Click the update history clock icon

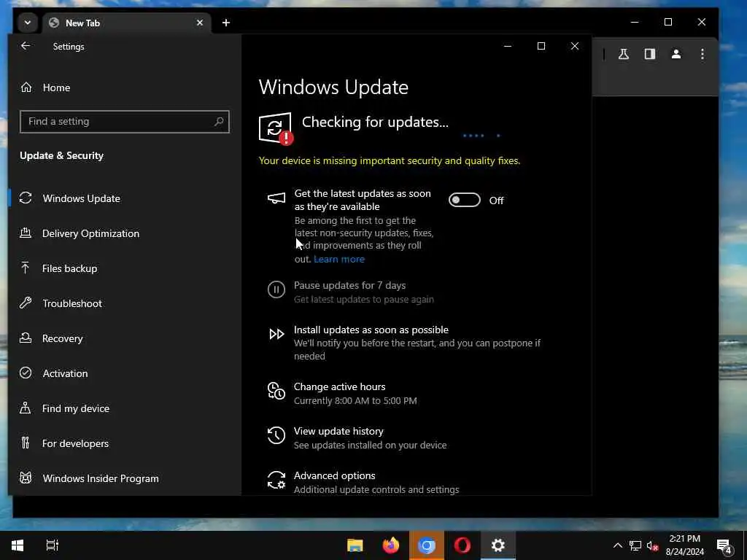coord(276,435)
